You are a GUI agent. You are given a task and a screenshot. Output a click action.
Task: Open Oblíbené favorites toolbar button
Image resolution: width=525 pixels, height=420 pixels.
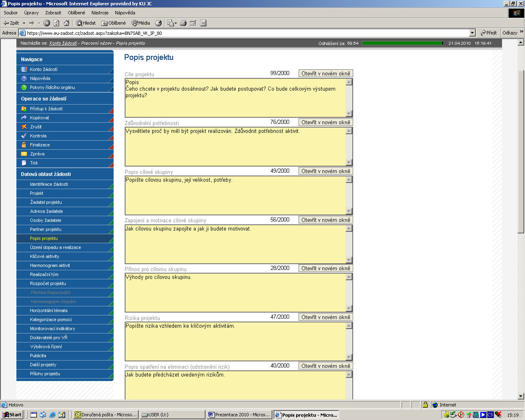coord(114,23)
